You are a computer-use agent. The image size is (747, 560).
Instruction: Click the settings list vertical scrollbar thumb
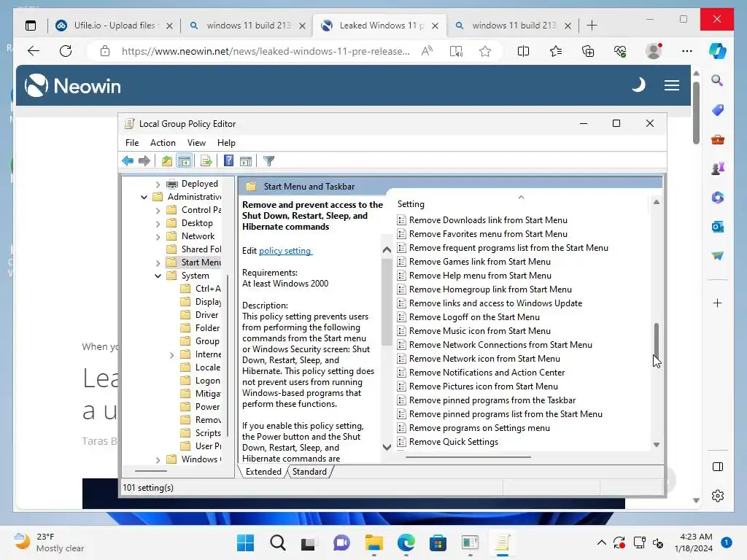[x=656, y=341]
